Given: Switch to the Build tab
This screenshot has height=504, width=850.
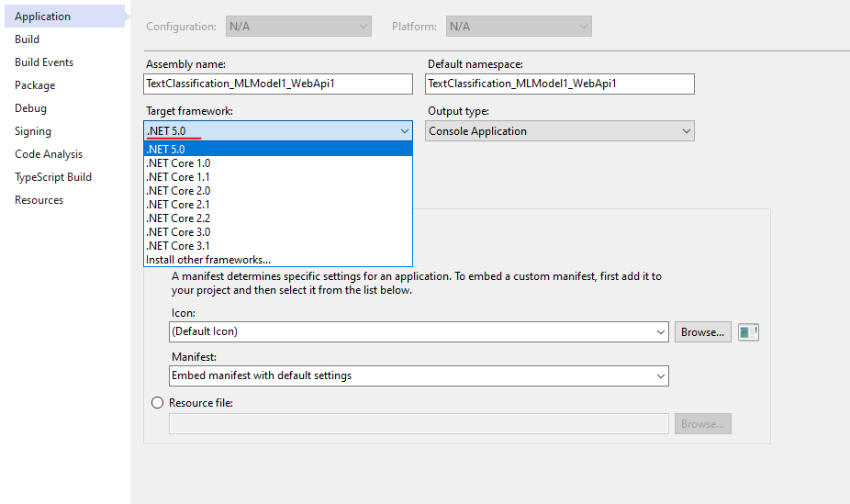Looking at the screenshot, I should point(65,39).
